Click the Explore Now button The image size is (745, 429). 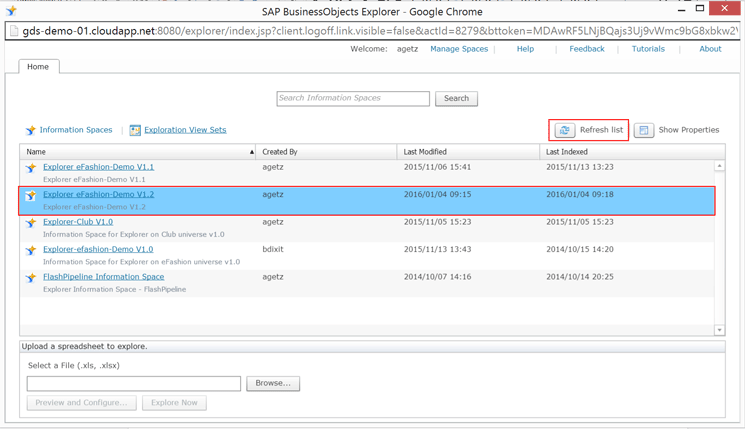(174, 402)
